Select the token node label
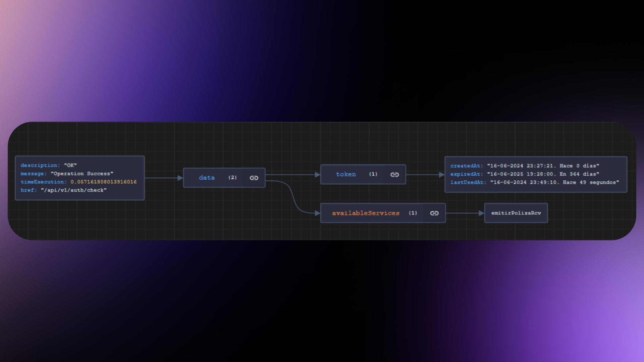The image size is (644, 362). coord(346,174)
